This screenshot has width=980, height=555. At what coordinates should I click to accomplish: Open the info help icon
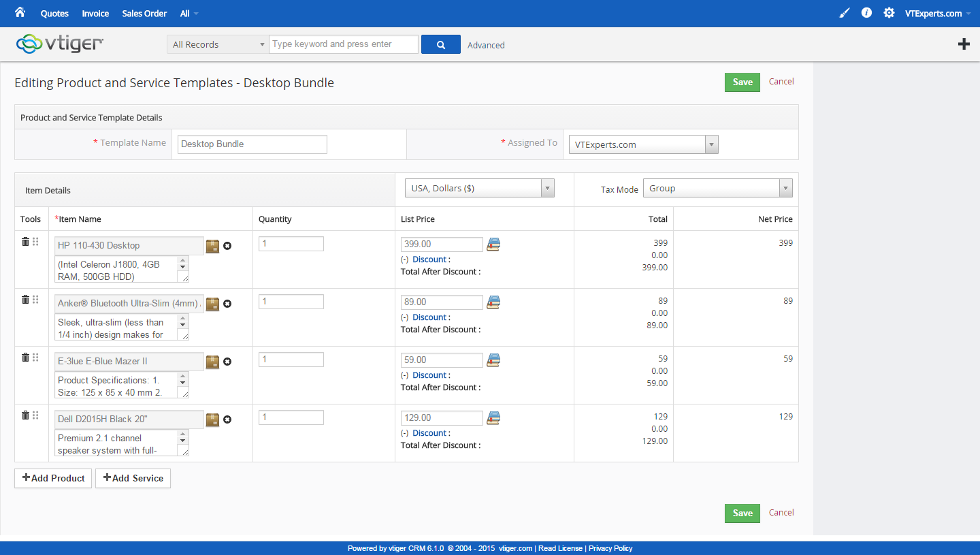click(x=866, y=13)
